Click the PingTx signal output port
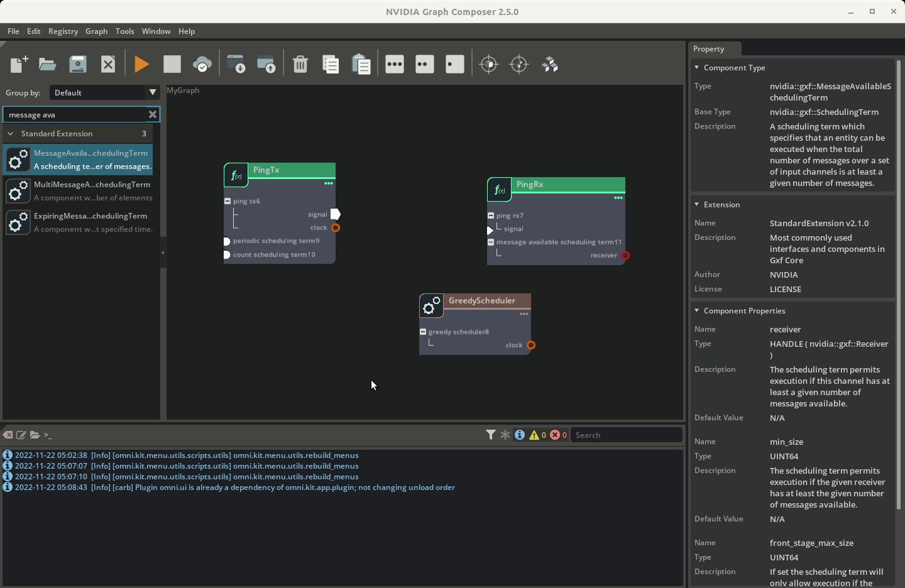 point(335,214)
